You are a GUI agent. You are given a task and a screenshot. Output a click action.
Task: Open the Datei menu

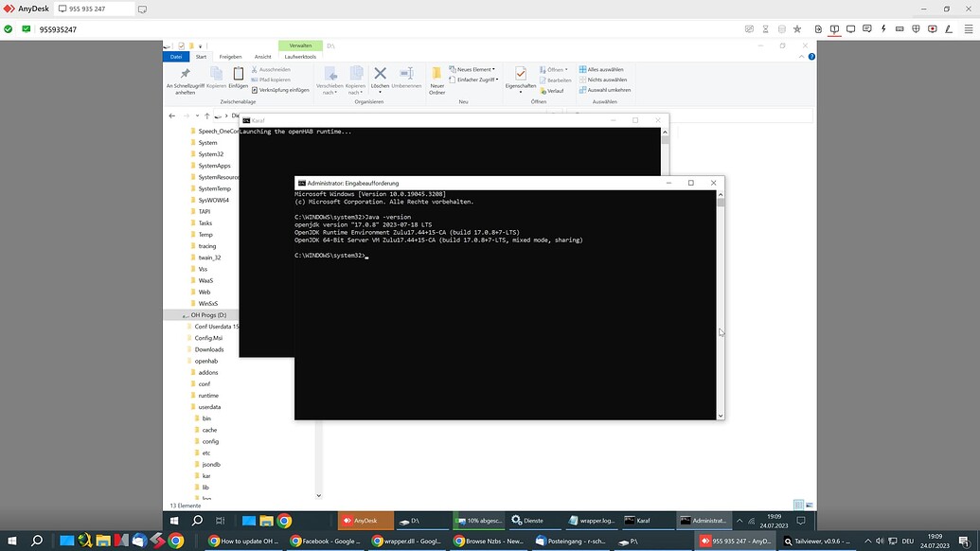[176, 57]
